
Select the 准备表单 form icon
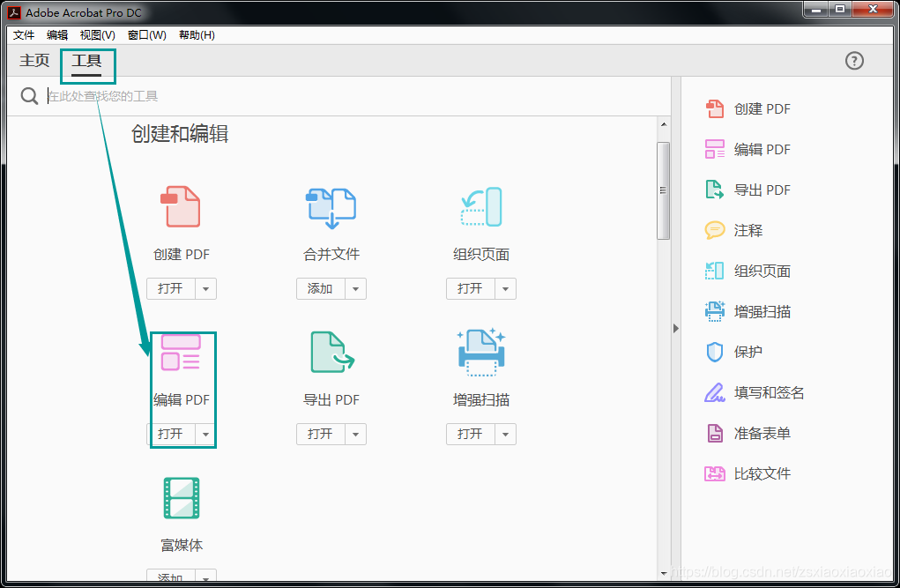coord(715,433)
